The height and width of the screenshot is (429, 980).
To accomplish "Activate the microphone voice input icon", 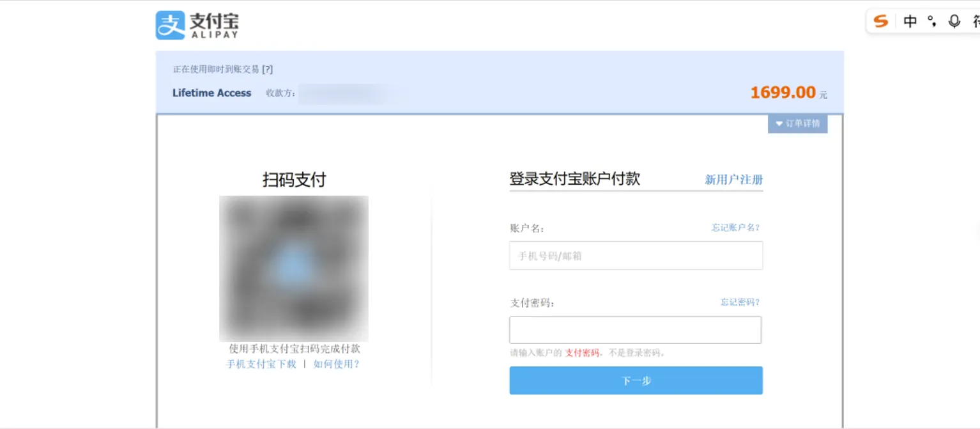I will pyautogui.click(x=954, y=21).
